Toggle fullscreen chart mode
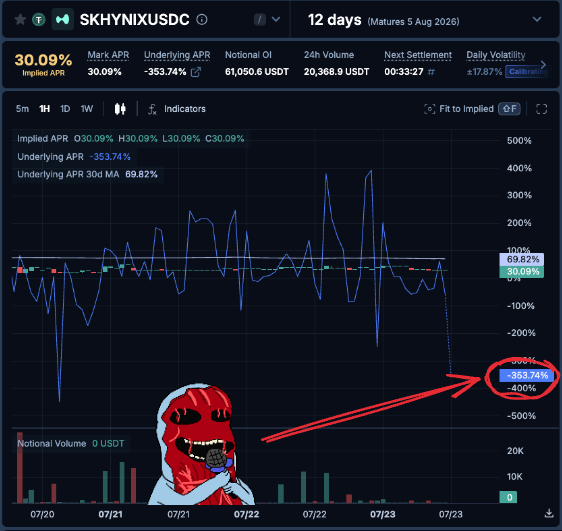Image resolution: width=562 pixels, height=531 pixels. (x=541, y=109)
